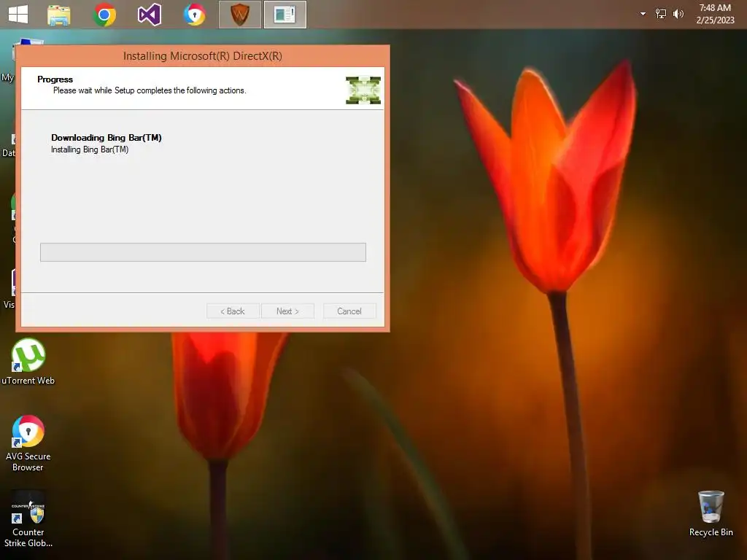
Task: Click the disabled Back button
Action: pyautogui.click(x=233, y=311)
